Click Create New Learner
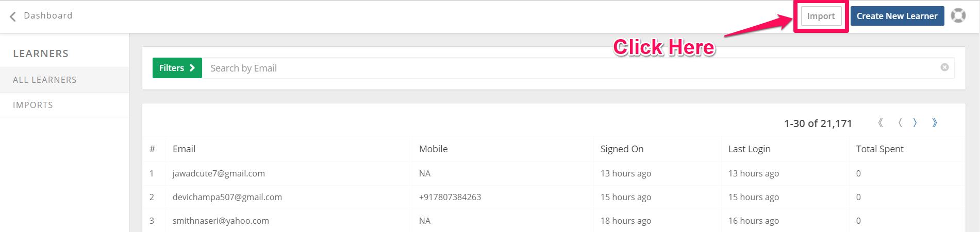 point(897,16)
